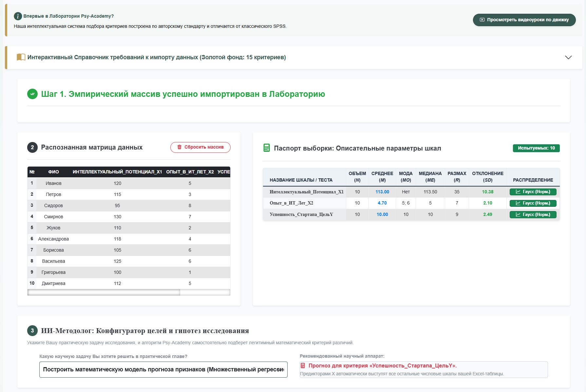Open Гаусс (Норм.) chart for Интеллектуальный_Потенциал_X1
The image size is (586, 392).
[x=533, y=192]
